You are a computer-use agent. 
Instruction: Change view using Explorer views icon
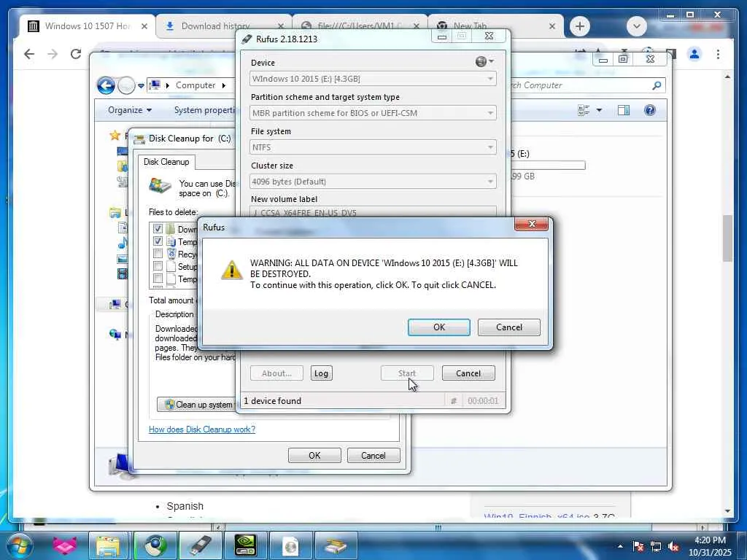point(584,111)
